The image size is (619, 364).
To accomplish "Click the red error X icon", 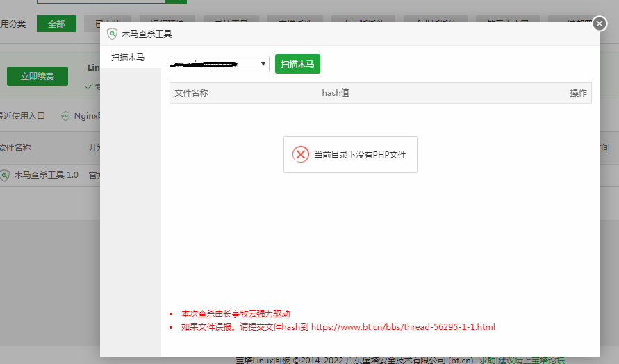I will click(301, 154).
